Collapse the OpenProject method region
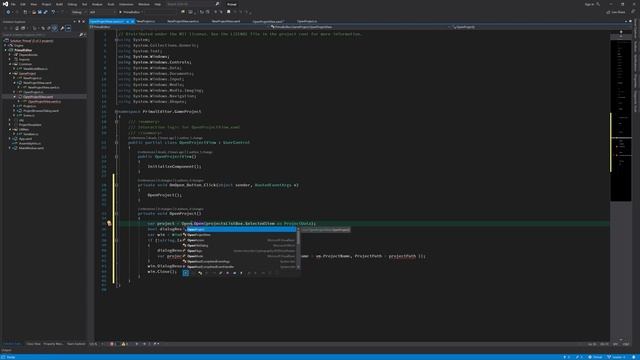The height and width of the screenshot is (360, 640). (x=117, y=213)
